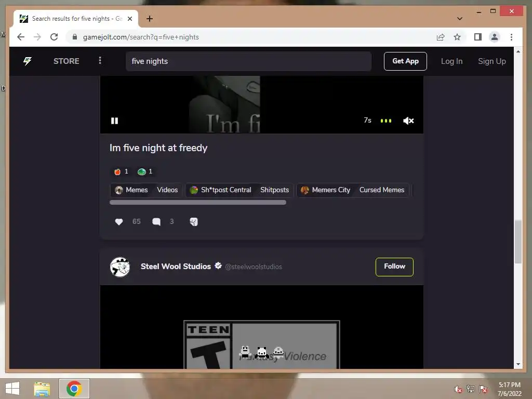Click the green slime reaction sticker
This screenshot has height=399, width=532.
145,171
